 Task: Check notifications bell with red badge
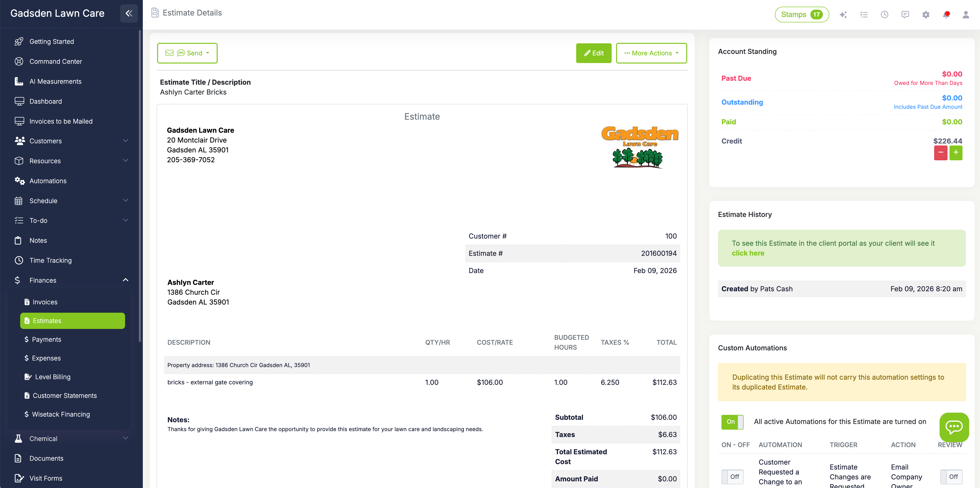(947, 15)
